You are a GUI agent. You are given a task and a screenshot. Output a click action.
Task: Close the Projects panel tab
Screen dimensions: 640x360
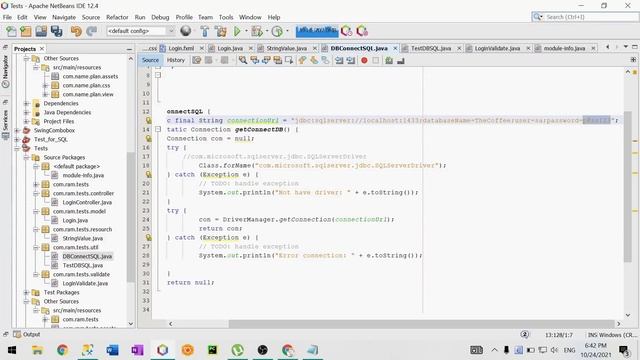(x=42, y=49)
